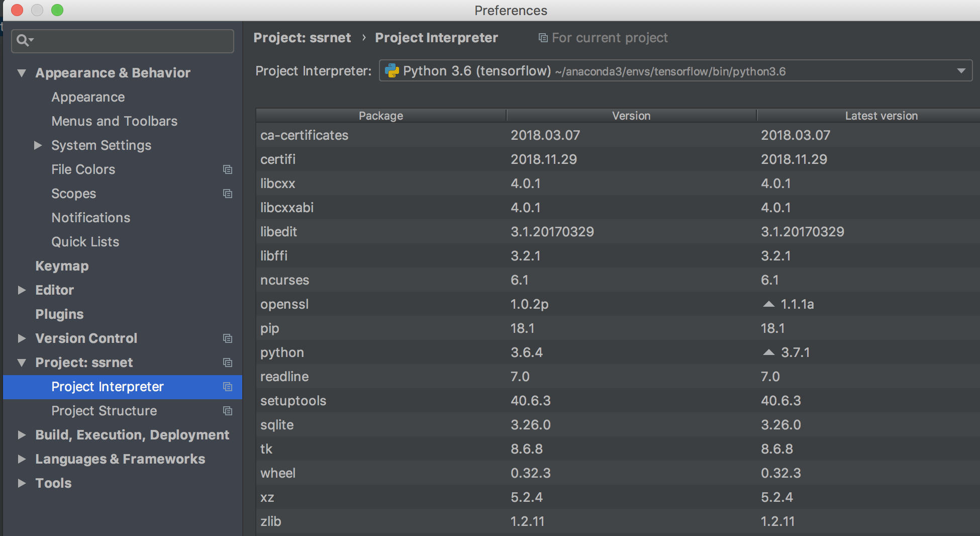
Task: Click the per-project icon beside Project: ssrnet
Action: click(228, 363)
